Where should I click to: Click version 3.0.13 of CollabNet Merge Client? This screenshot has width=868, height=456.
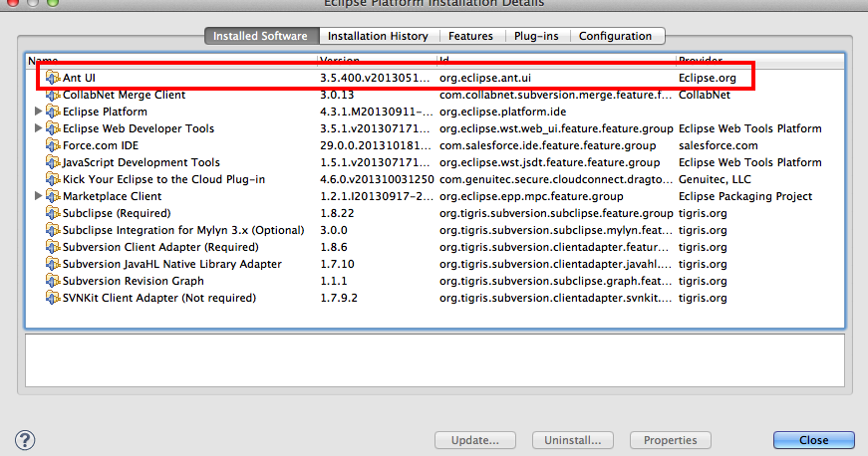[337, 95]
